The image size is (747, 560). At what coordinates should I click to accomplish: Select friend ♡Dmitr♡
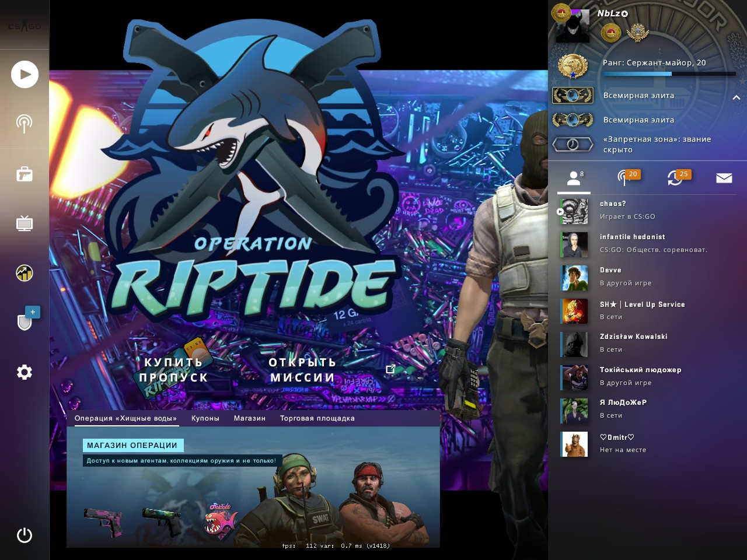pyautogui.click(x=647, y=444)
